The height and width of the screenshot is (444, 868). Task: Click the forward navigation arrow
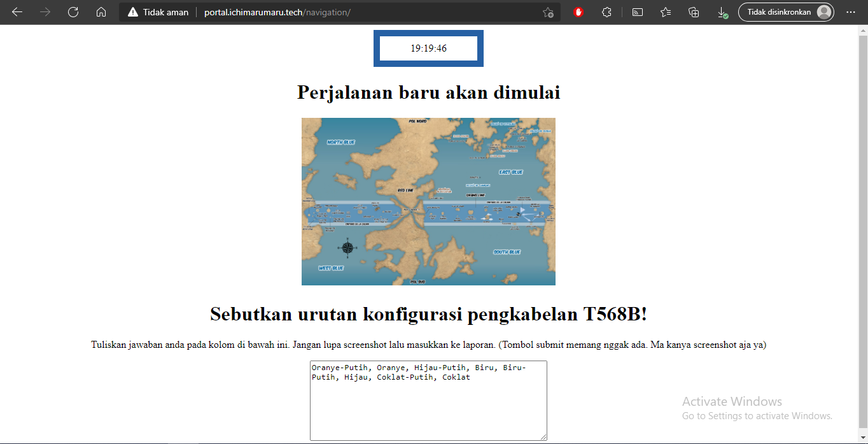[45, 12]
